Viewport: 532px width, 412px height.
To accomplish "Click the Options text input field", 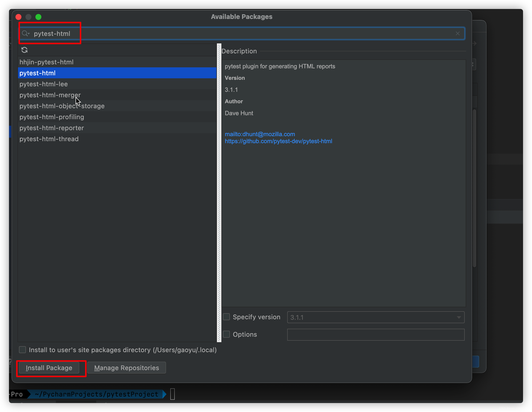I will point(376,334).
